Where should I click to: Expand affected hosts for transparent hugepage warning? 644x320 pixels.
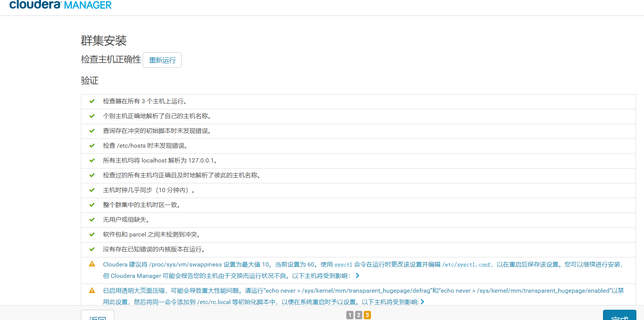tap(423, 302)
